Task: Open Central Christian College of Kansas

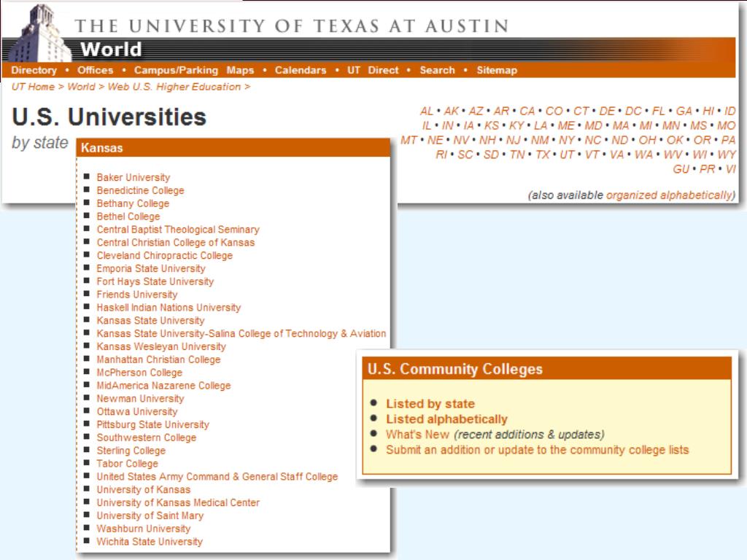Action: (176, 242)
